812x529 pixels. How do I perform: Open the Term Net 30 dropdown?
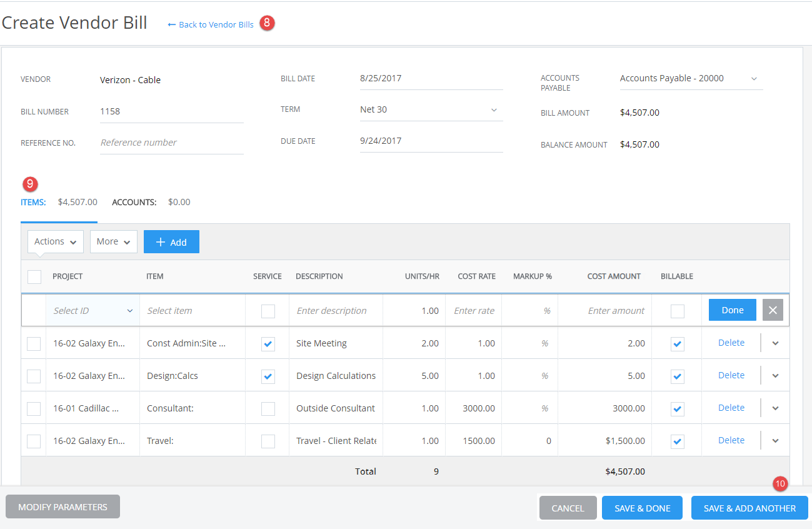pos(431,109)
